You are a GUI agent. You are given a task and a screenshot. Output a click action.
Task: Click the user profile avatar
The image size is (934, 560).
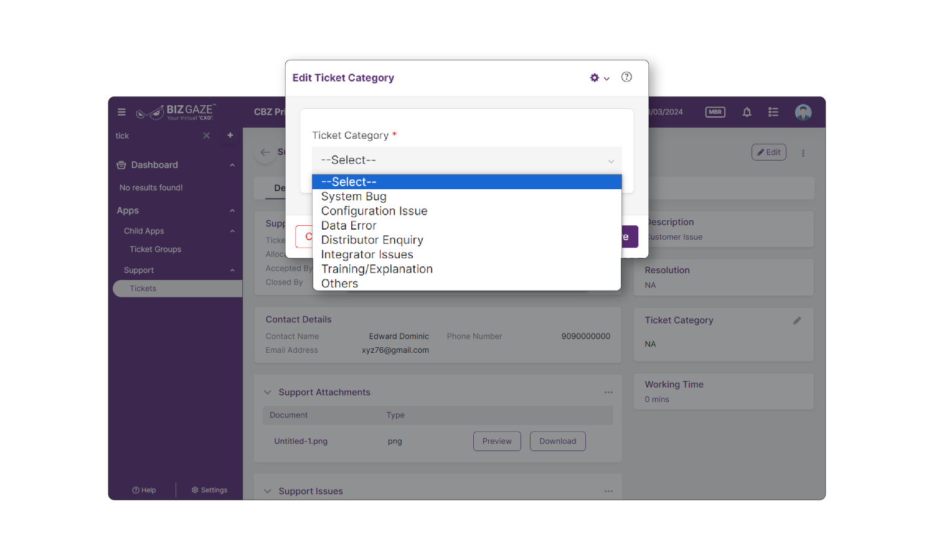tap(803, 112)
